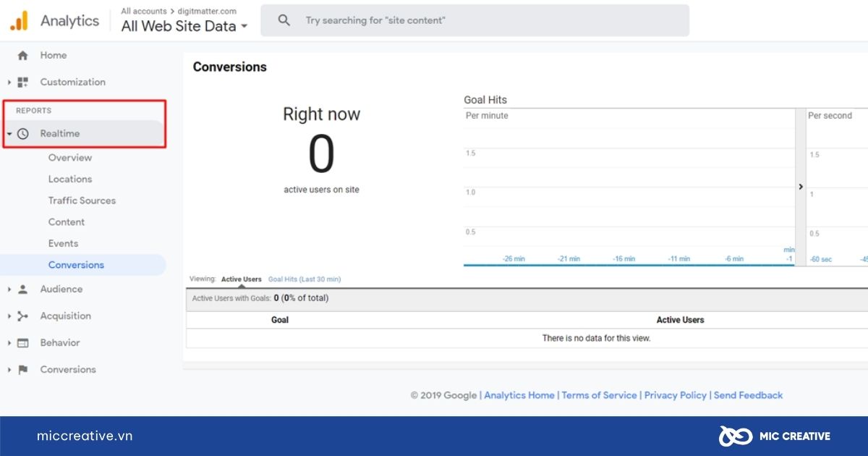Open the Behavior reports label
This screenshot has width=868, height=456.
60,342
